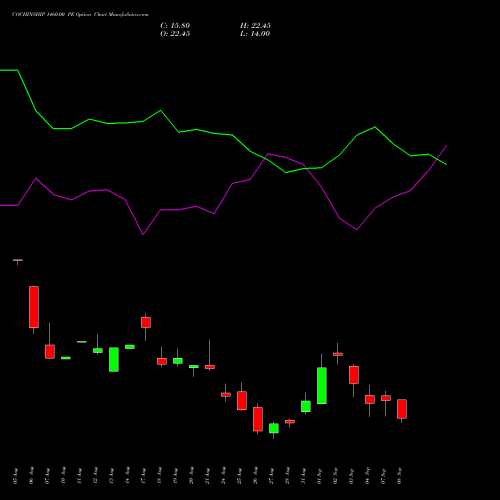Click the 13 Aug date label
Screen dimensions: 500x500
[111, 476]
